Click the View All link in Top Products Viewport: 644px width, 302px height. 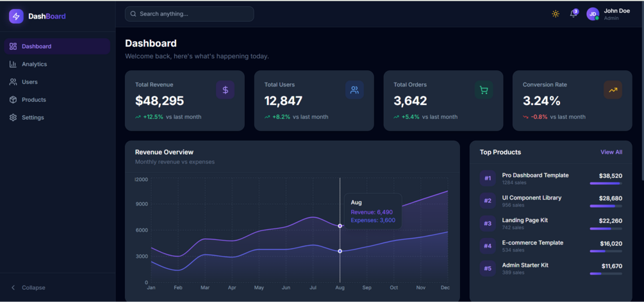coord(611,152)
